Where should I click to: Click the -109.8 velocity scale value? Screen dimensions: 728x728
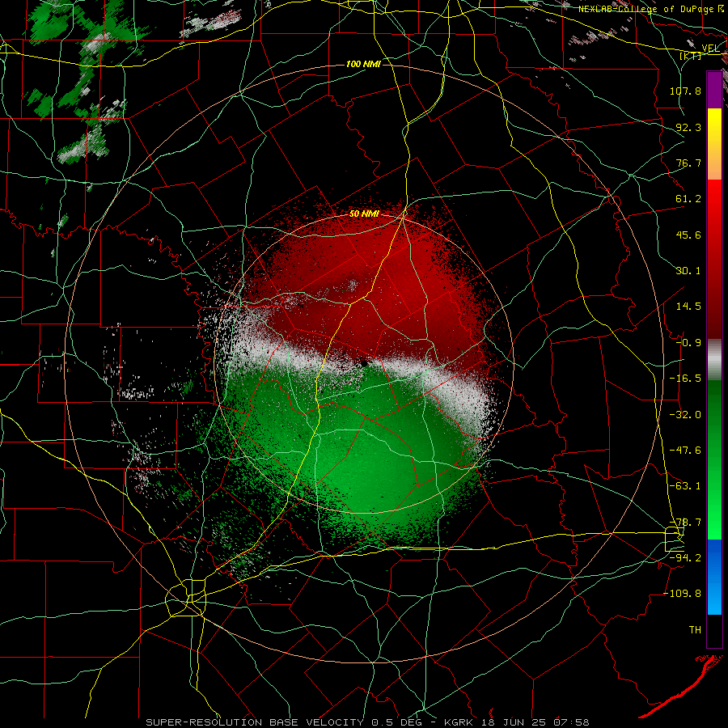click(x=683, y=594)
